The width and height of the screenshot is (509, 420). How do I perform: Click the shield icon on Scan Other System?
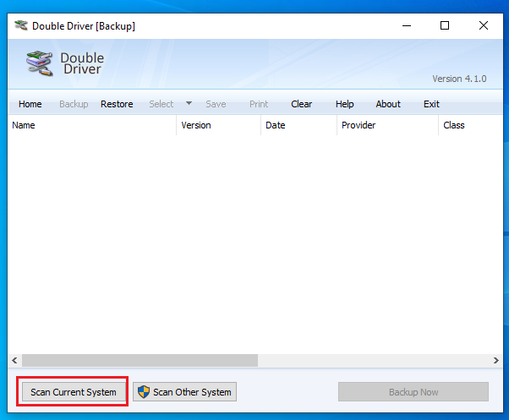pyautogui.click(x=144, y=392)
